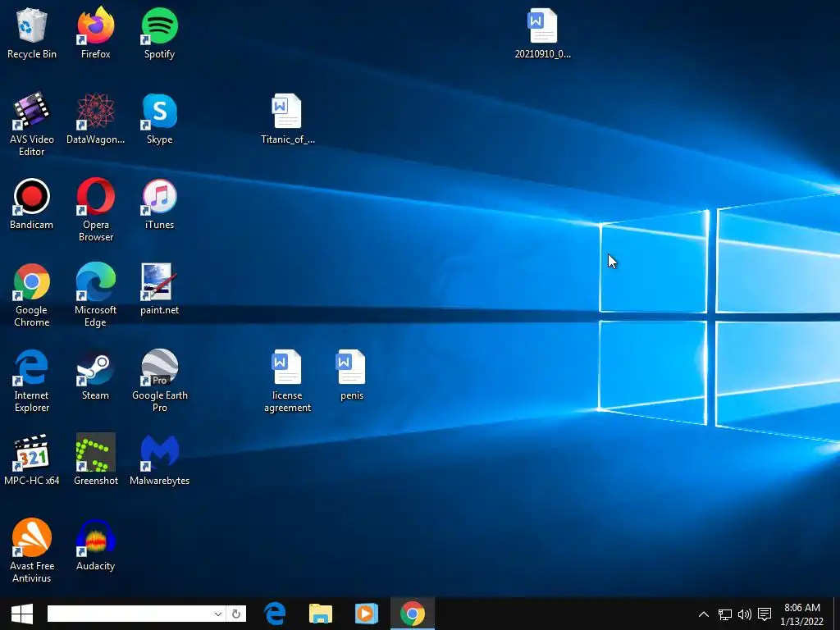Select the Google Earth Pro shortcut
Image resolution: width=840 pixels, height=630 pixels.
point(160,381)
